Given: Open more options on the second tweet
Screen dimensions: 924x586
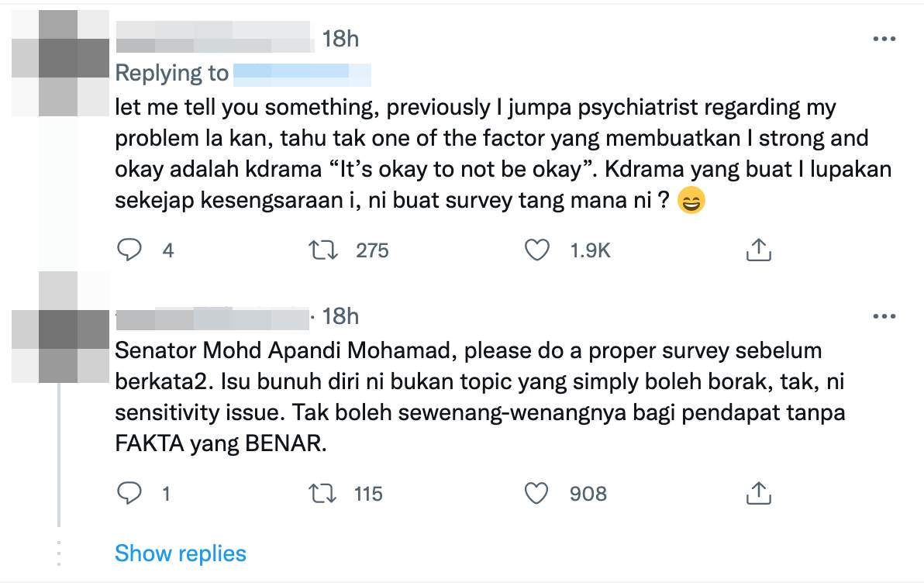Looking at the screenshot, I should pos(884,316).
